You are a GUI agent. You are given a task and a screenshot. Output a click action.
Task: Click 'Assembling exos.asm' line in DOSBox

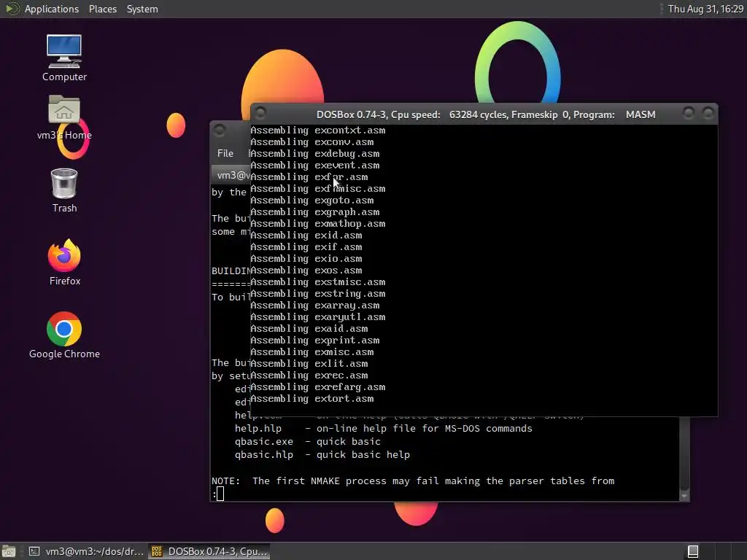coord(306,270)
